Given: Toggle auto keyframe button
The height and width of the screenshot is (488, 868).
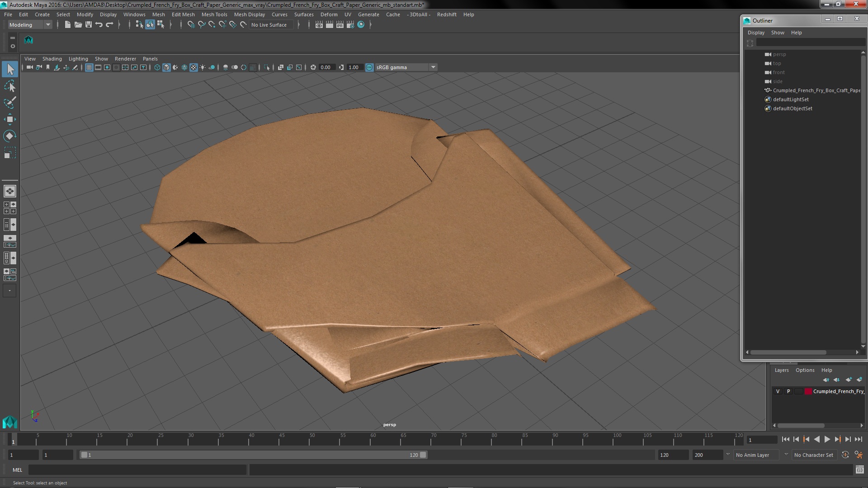Looking at the screenshot, I should [x=845, y=455].
